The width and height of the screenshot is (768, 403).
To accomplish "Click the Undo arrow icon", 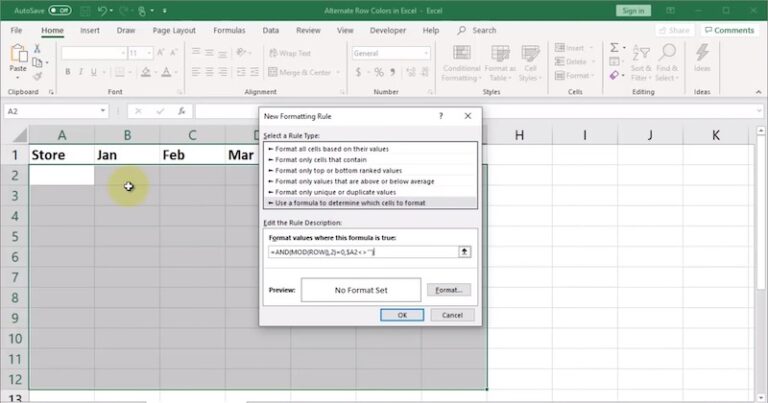I will [x=102, y=10].
